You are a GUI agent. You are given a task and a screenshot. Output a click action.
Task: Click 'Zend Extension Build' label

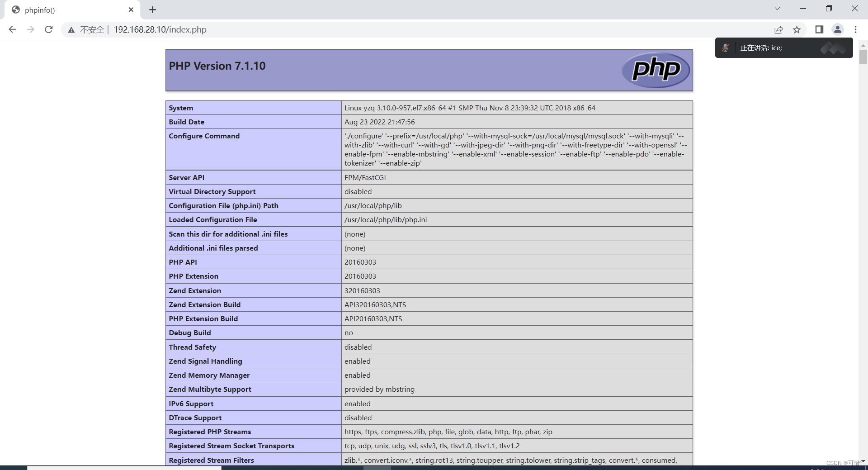pos(204,305)
